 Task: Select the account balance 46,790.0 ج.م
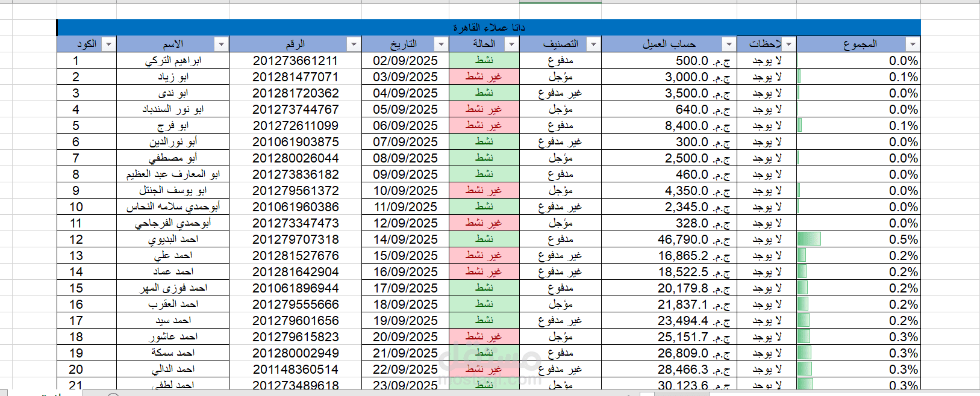click(669, 240)
